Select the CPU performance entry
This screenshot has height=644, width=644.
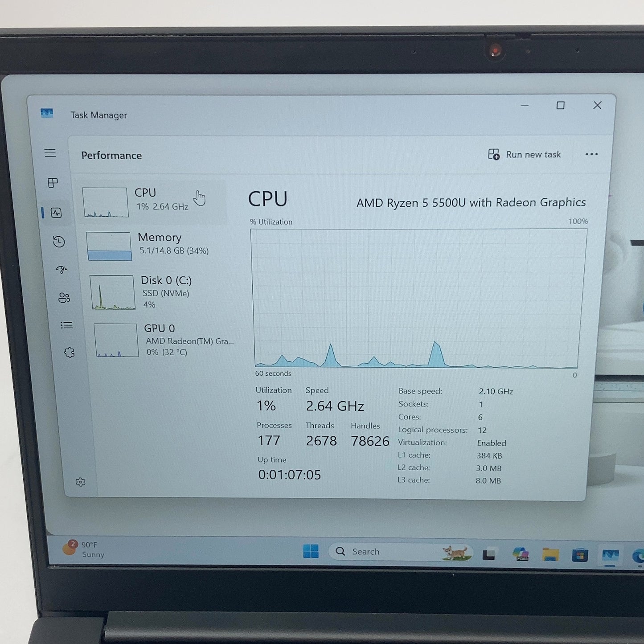click(154, 202)
